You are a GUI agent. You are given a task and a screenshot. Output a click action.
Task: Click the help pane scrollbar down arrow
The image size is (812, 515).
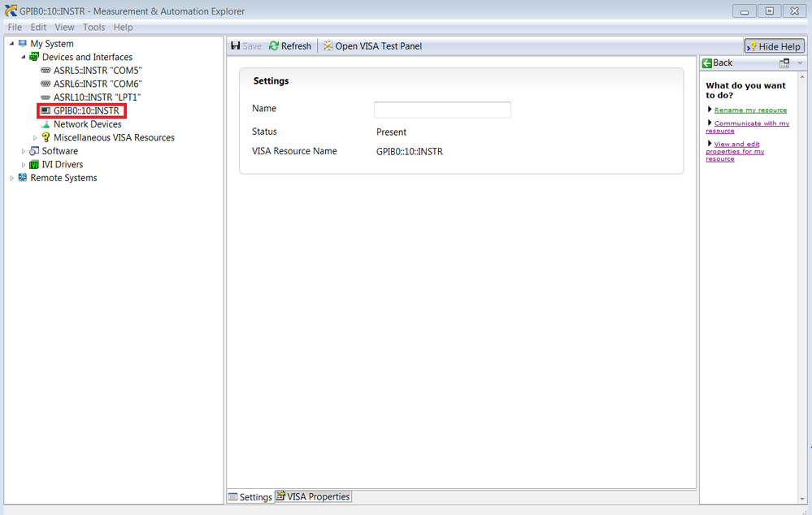click(803, 499)
